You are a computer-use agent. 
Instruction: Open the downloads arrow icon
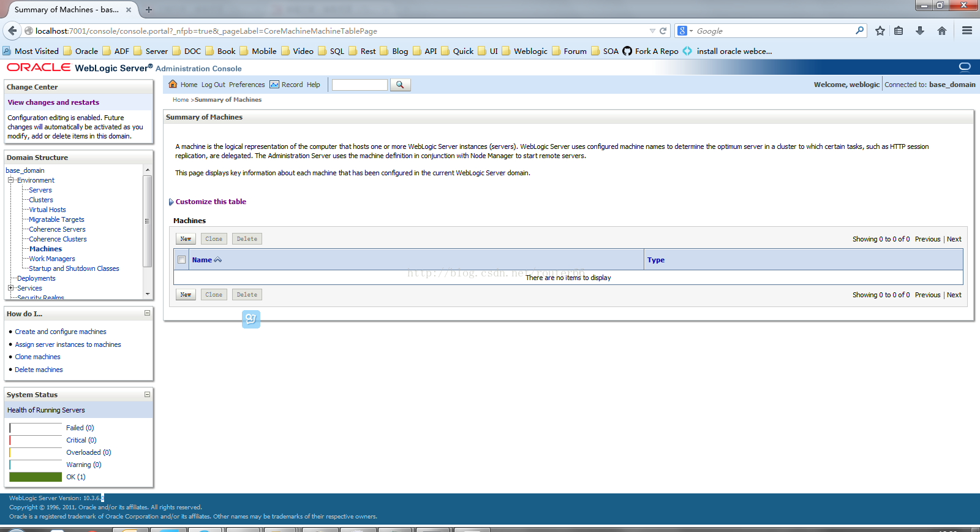(x=920, y=31)
